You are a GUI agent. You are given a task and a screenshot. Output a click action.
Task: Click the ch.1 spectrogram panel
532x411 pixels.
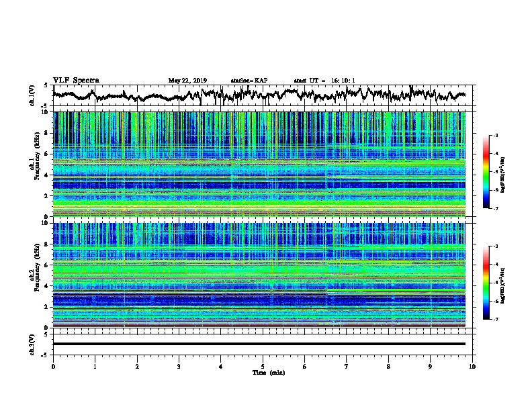(259, 164)
